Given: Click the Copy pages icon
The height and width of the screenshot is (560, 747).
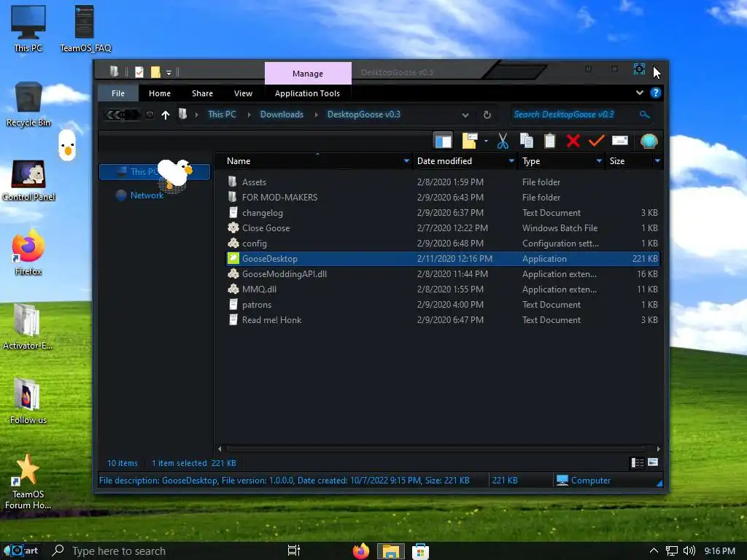Looking at the screenshot, I should click(527, 141).
